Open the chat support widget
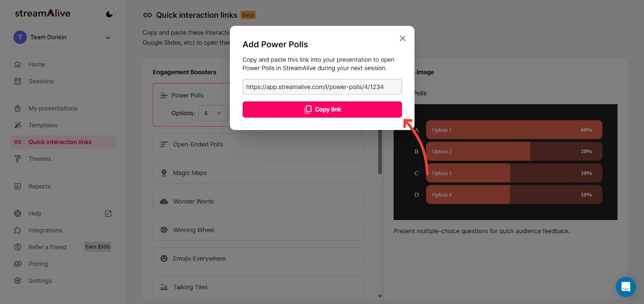This screenshot has width=644, height=304. click(625, 287)
